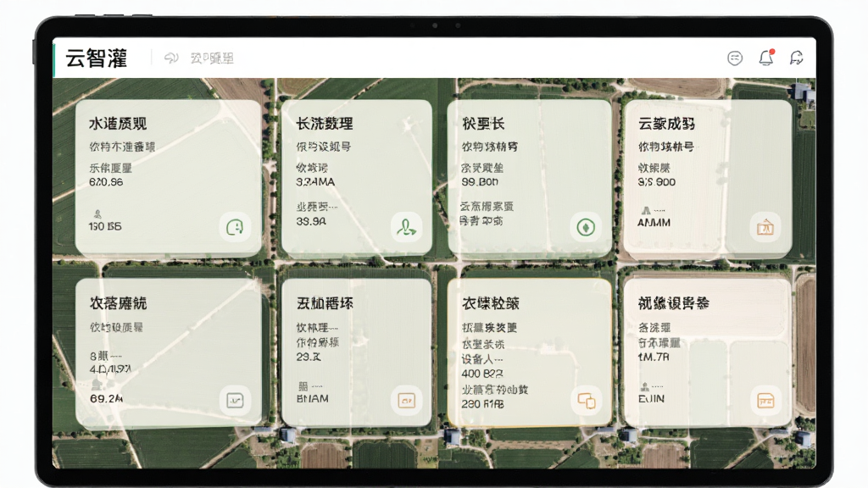This screenshot has height=488, width=868.
Task: Click the refresh message icon in header
Action: coord(796,58)
